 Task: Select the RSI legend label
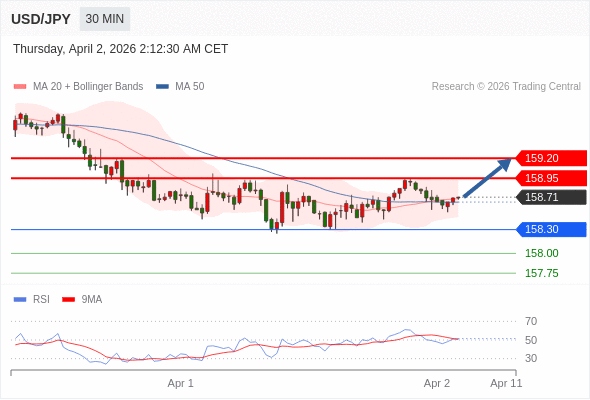click(x=41, y=300)
